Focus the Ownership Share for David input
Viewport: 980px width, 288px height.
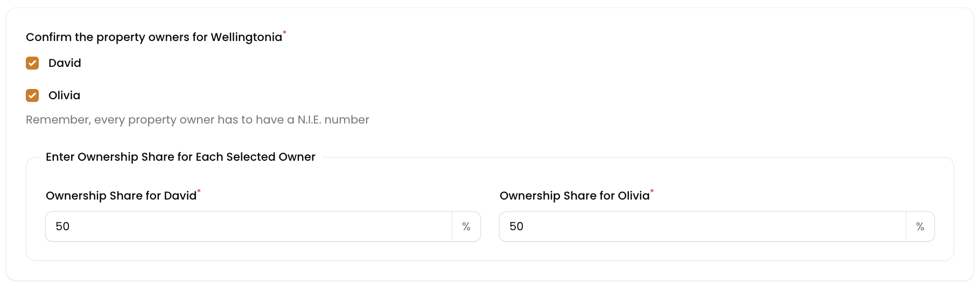pyautogui.click(x=248, y=227)
